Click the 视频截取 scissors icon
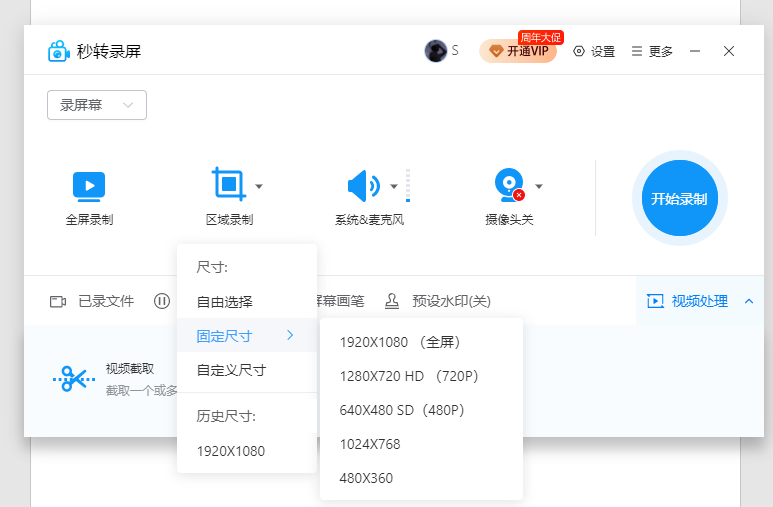Image resolution: width=773 pixels, height=507 pixels. pyautogui.click(x=74, y=379)
